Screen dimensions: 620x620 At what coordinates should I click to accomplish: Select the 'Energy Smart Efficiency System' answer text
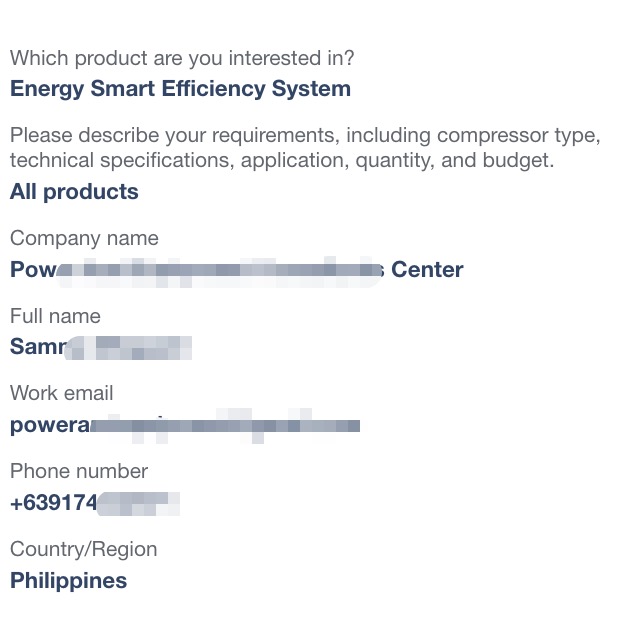(180, 89)
